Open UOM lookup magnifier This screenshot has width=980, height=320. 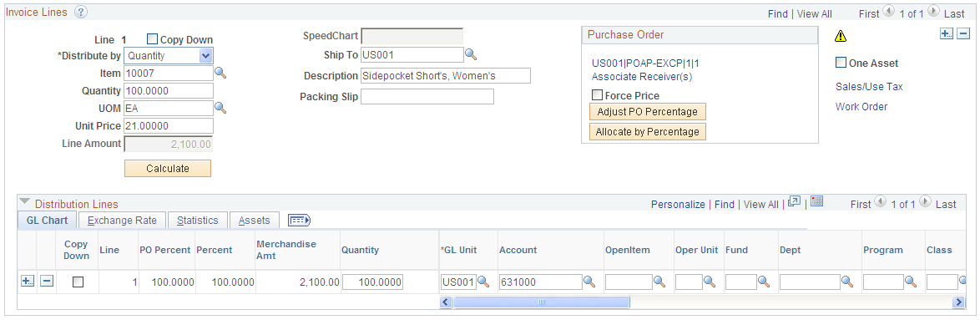click(220, 108)
